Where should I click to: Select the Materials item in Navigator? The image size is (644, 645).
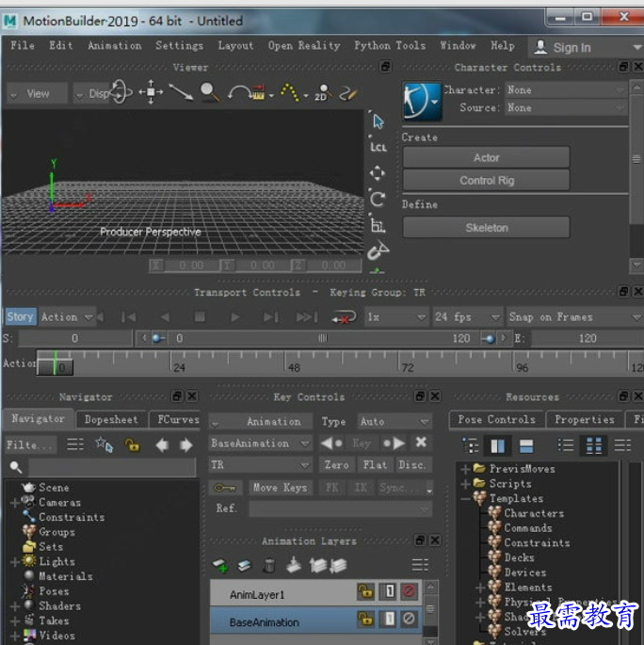(65, 576)
